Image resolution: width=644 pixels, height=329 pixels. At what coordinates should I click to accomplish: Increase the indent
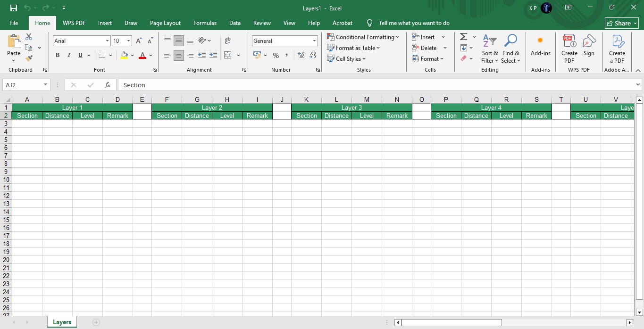point(213,55)
